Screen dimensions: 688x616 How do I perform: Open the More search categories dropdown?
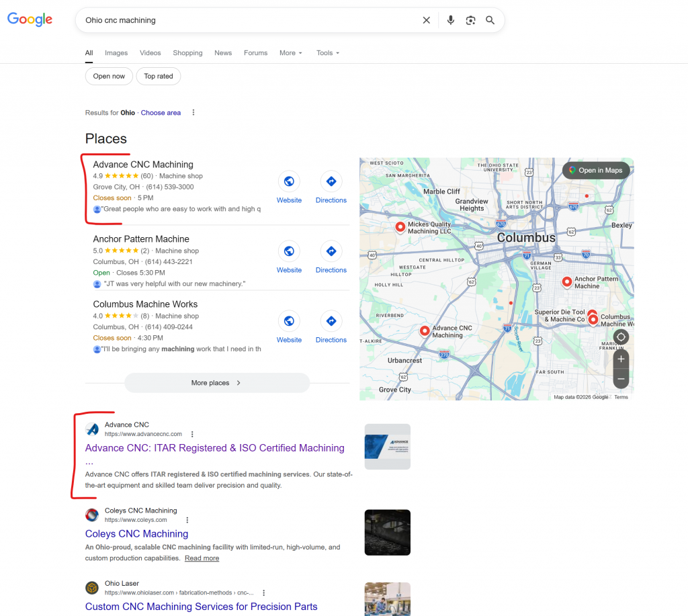click(x=290, y=52)
